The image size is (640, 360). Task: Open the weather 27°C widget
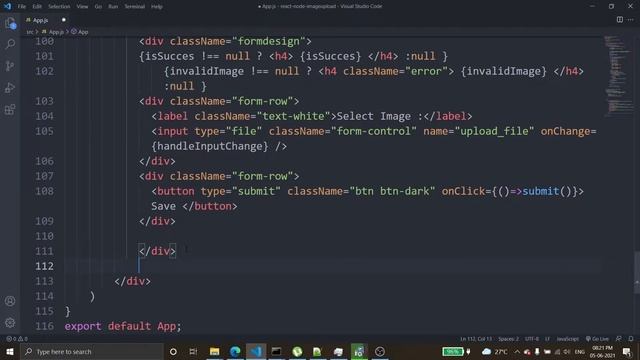pos(495,351)
